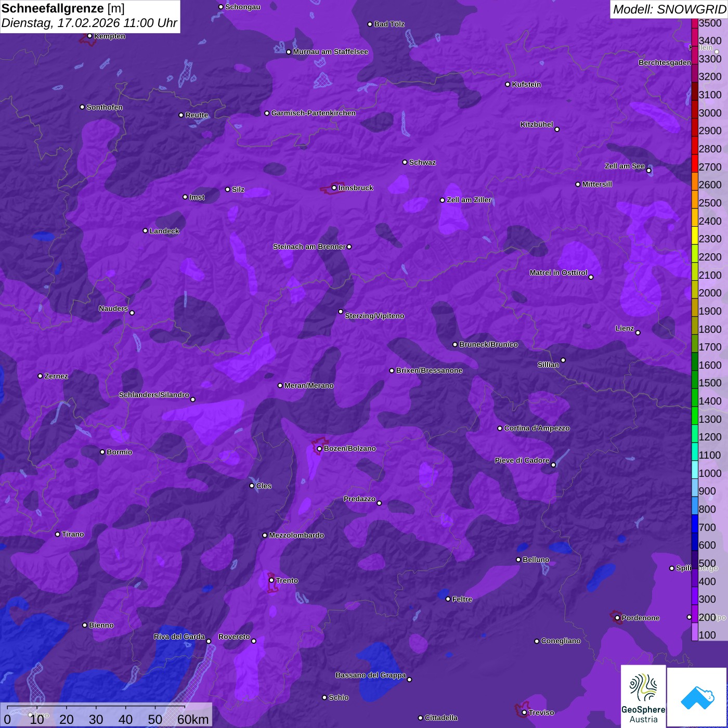Click the Murnau am Staffelsee label
This screenshot has height=728, width=728.
tap(330, 51)
